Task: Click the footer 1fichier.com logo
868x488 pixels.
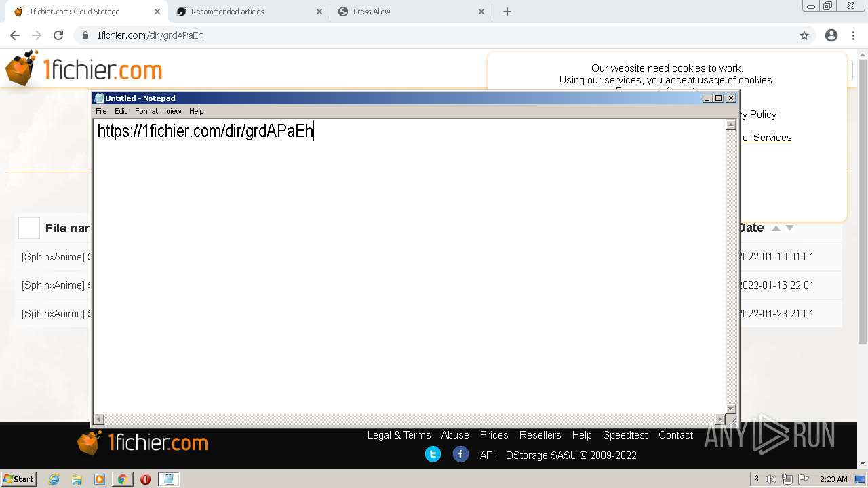Action: [x=142, y=443]
